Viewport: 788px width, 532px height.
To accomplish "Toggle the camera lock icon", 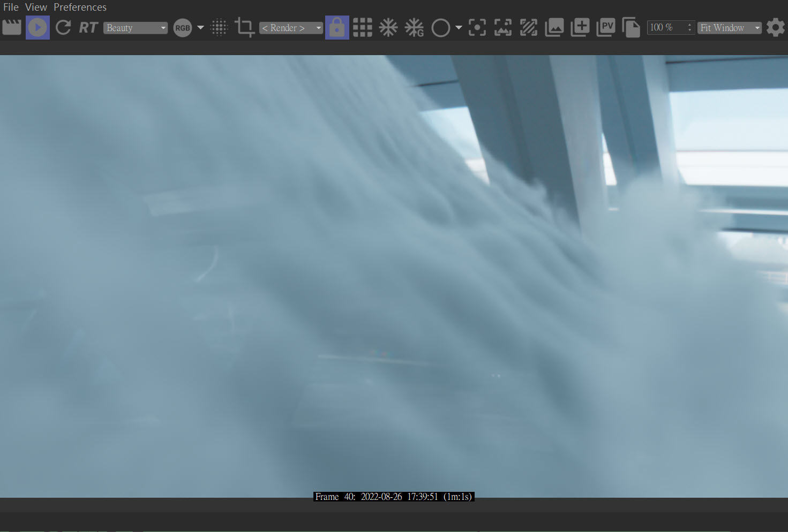I will (x=337, y=27).
